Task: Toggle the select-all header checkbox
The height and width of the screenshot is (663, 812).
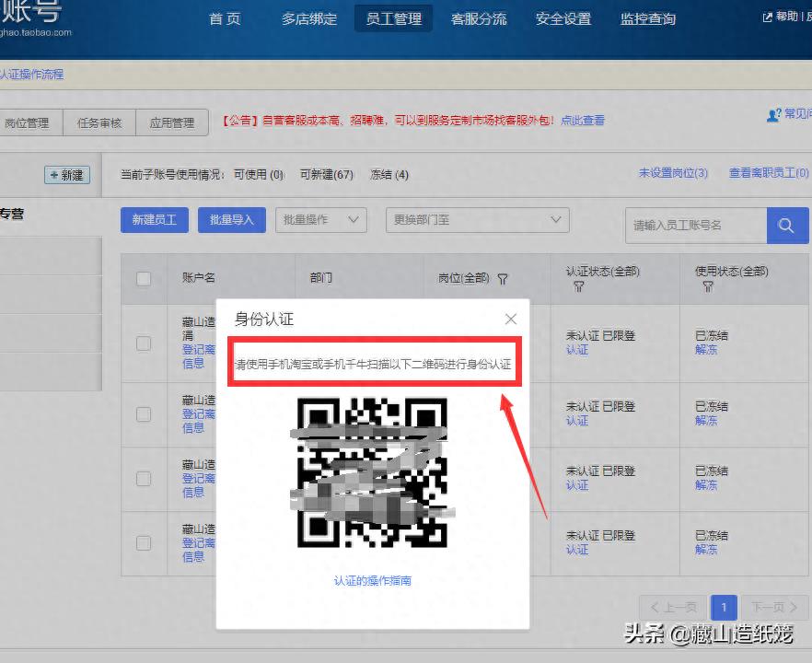Action: click(144, 279)
